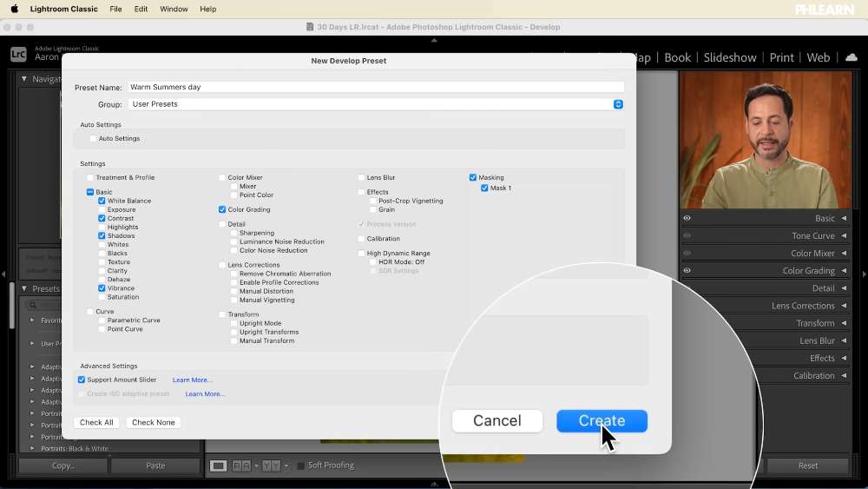Check the Auto Settings checkbox

click(x=93, y=138)
